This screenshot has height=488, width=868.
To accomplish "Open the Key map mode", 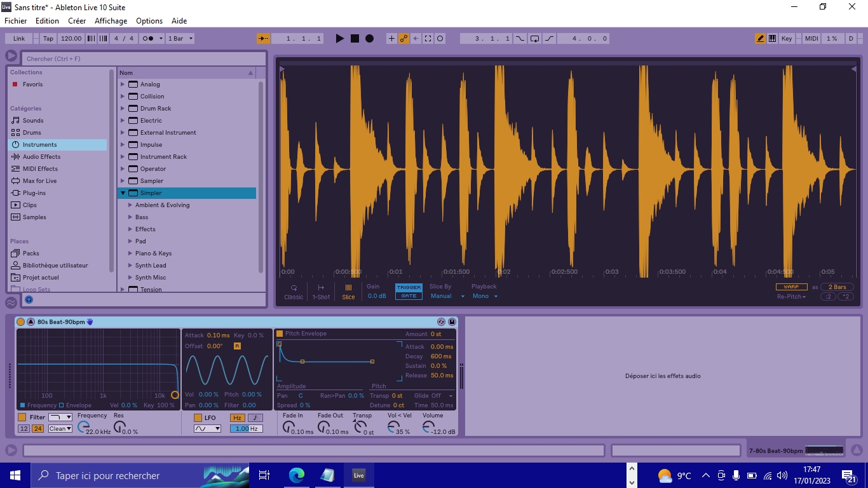I will point(787,39).
